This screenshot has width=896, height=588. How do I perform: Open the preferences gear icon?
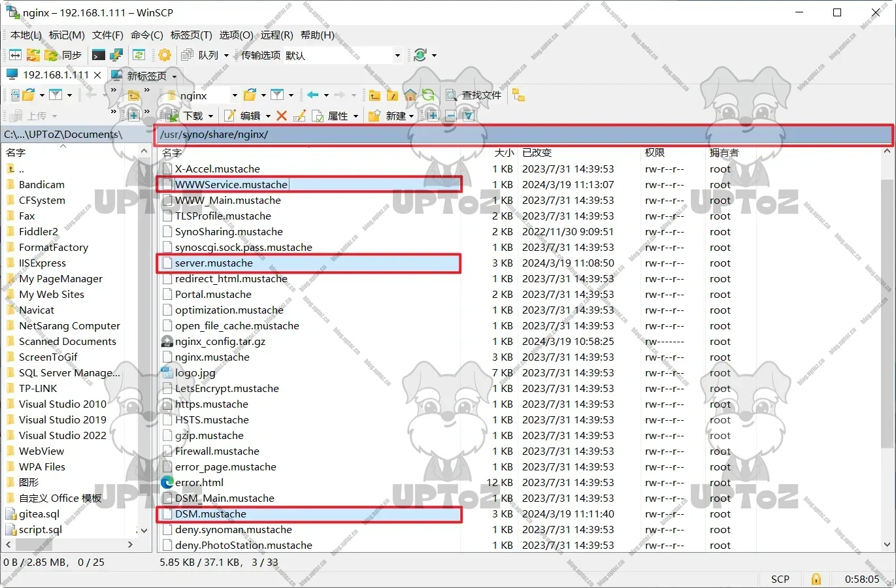165,56
